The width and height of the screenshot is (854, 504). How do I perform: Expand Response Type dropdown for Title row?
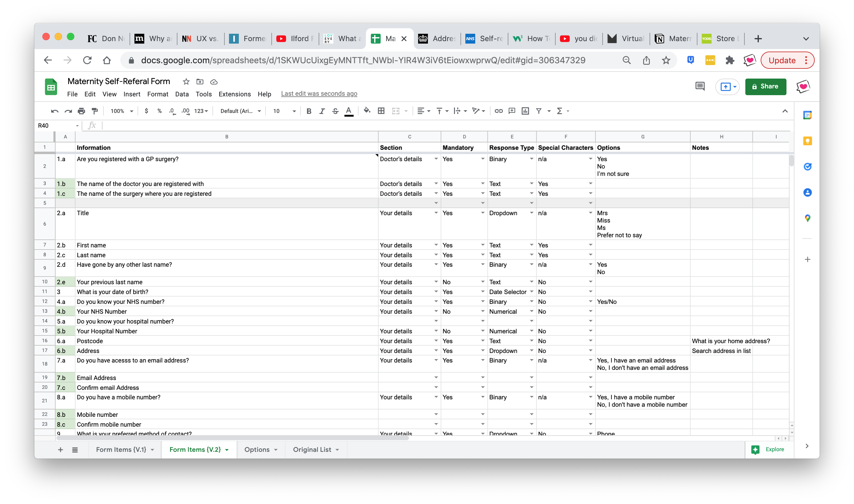531,213
